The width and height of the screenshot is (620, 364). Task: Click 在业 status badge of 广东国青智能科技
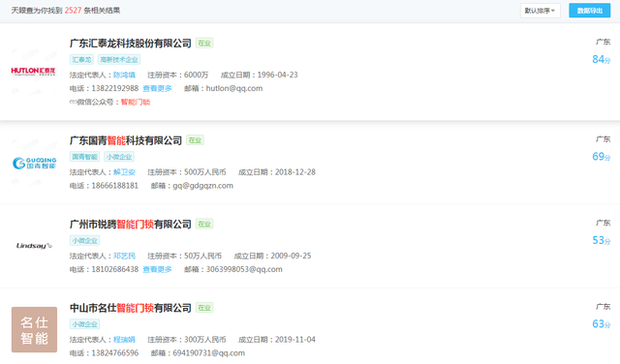click(x=195, y=140)
